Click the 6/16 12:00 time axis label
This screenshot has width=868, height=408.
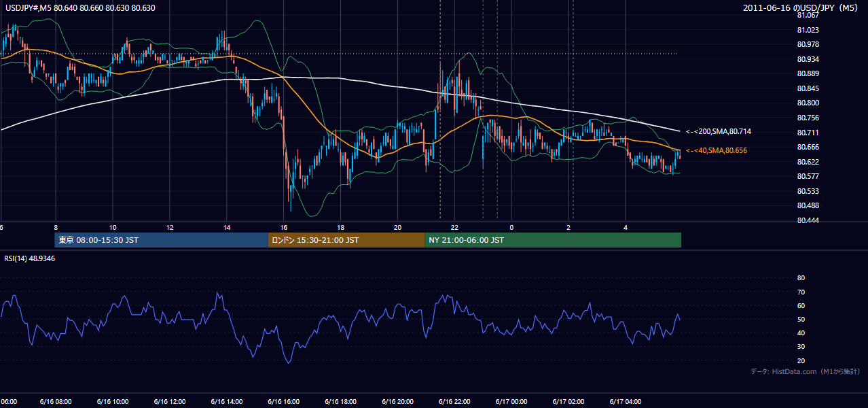[170, 401]
